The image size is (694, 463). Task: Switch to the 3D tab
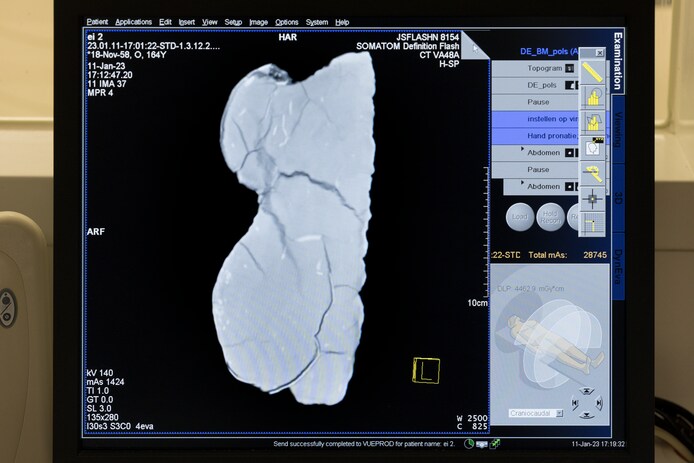(x=619, y=198)
